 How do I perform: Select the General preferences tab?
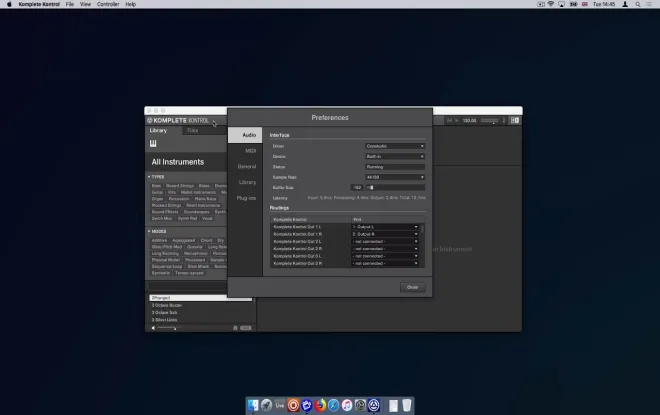click(245, 167)
